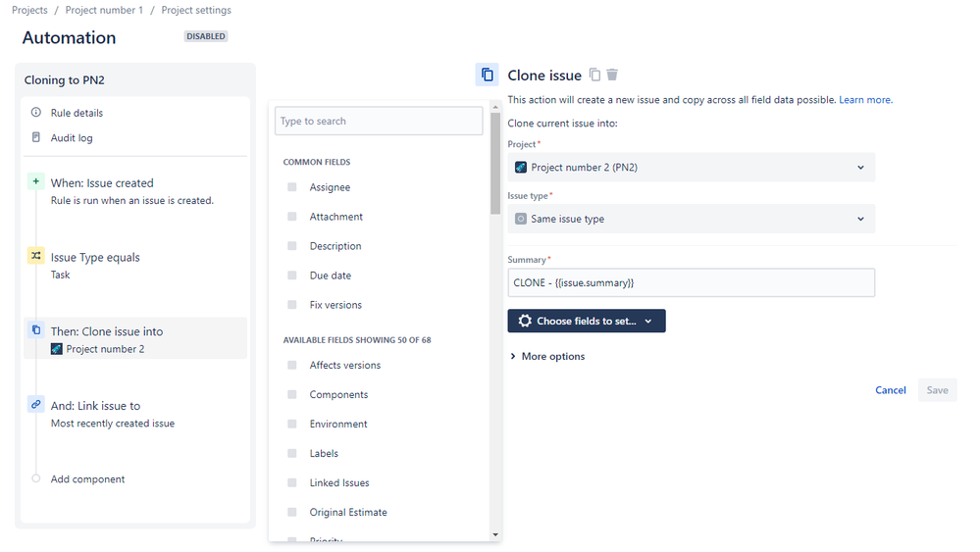The height and width of the screenshot is (552, 980).
Task: Select Then: Clone issue into step
Action: click(x=135, y=338)
